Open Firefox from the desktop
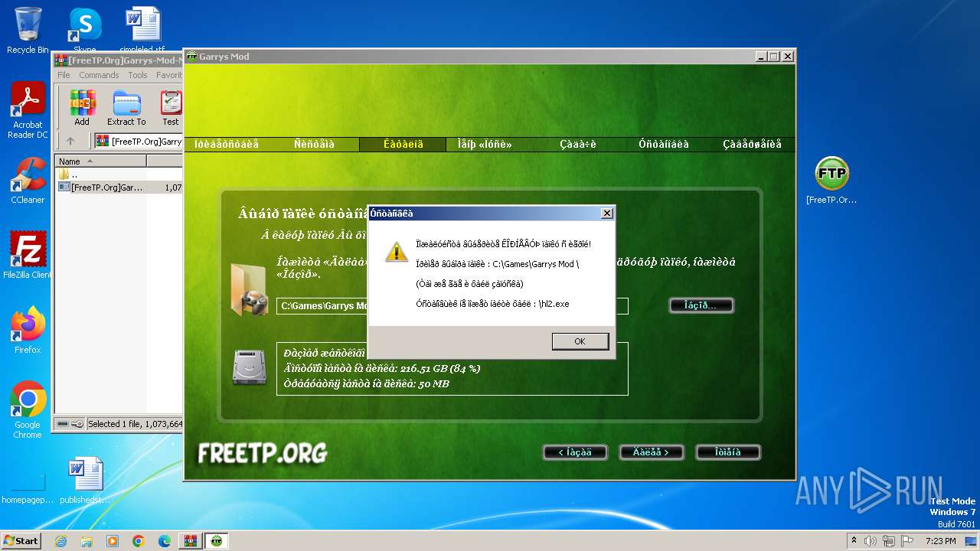The height and width of the screenshot is (551, 980). (28, 330)
